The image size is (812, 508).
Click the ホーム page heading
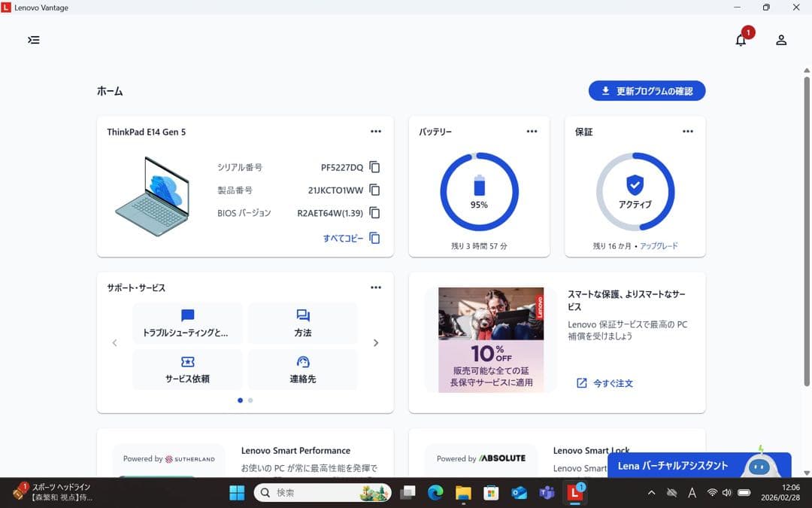110,91
